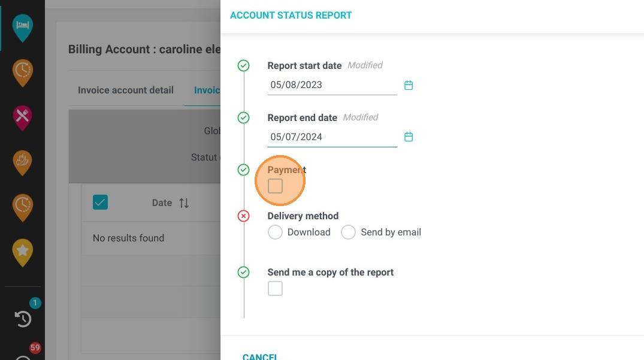This screenshot has height=360, width=644.
Task: Edit the Report end date field
Action: pos(332,137)
